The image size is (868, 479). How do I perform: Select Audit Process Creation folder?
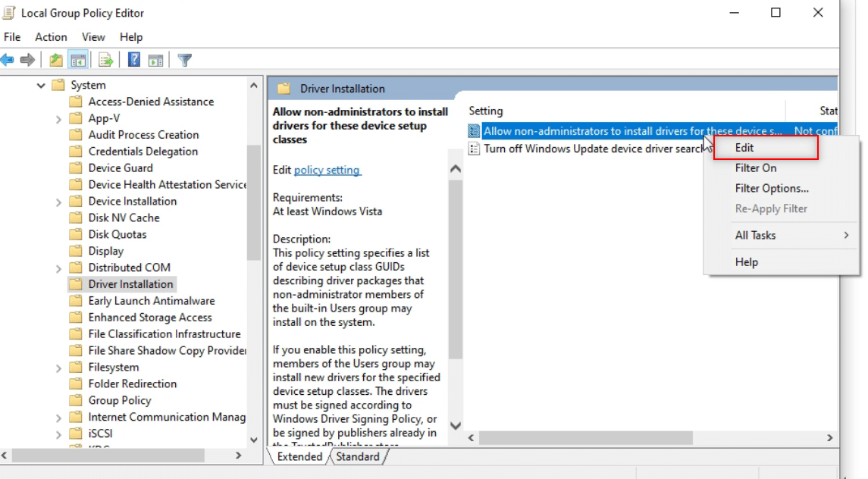click(143, 135)
